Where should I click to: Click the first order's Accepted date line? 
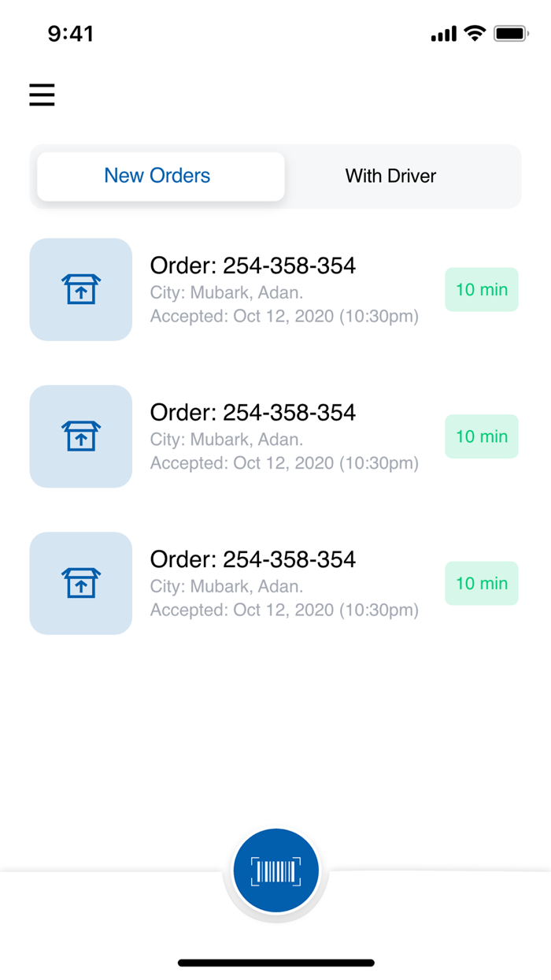pyautogui.click(x=284, y=317)
